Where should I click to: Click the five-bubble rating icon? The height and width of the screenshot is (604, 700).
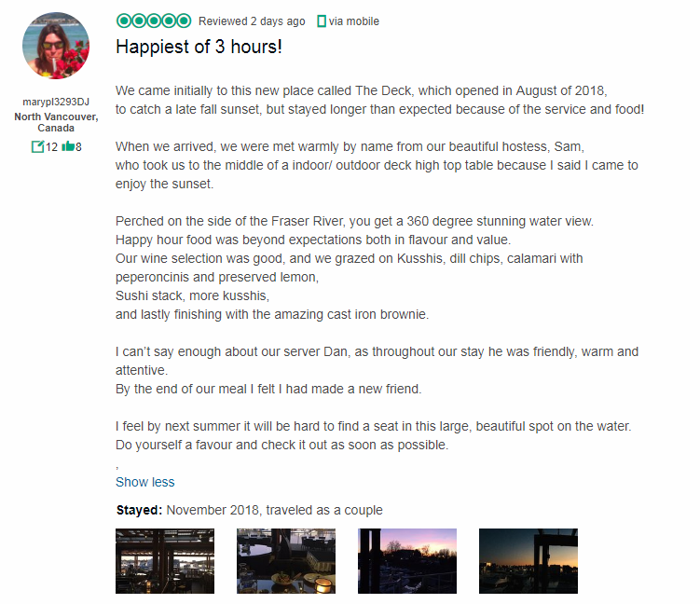click(154, 21)
